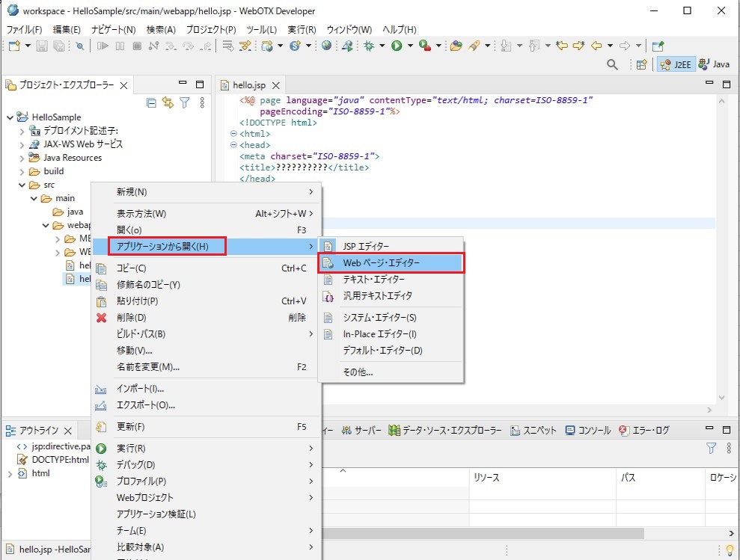740x560 pixels.
Task: Click the filter icon in bottom panel
Action: click(711, 448)
